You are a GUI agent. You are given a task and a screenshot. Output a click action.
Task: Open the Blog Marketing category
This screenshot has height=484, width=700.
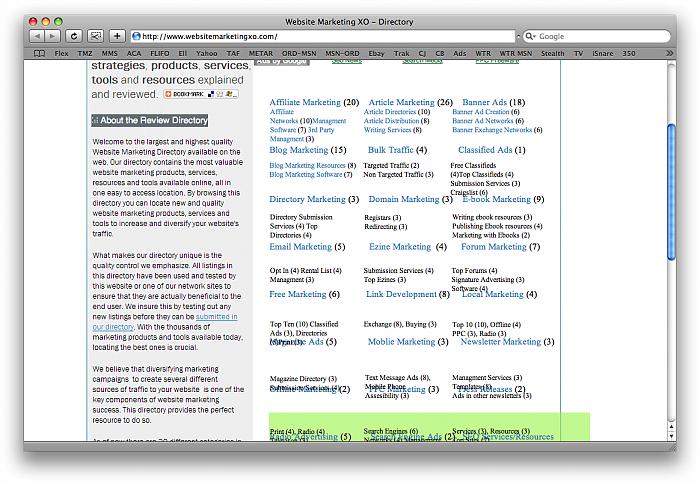pos(299,150)
